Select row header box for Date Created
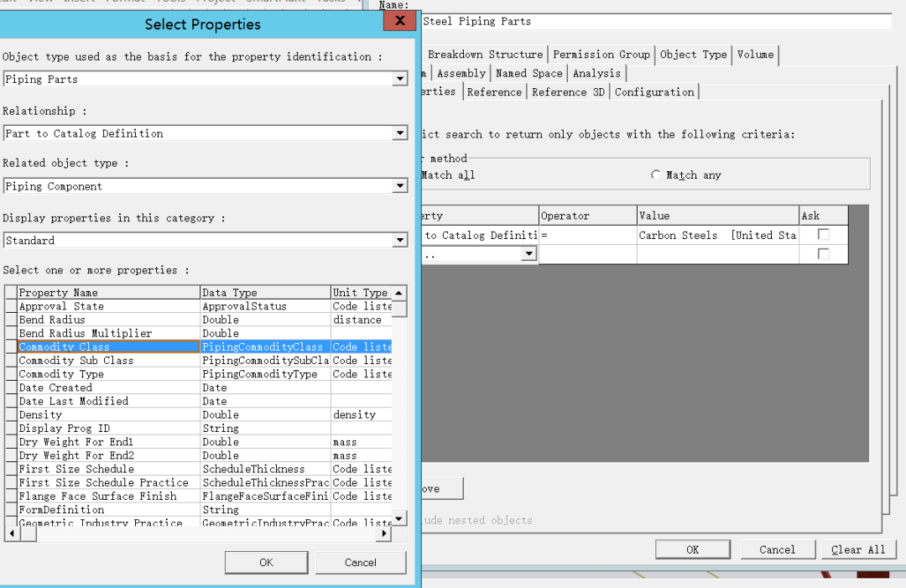 pos(11,388)
